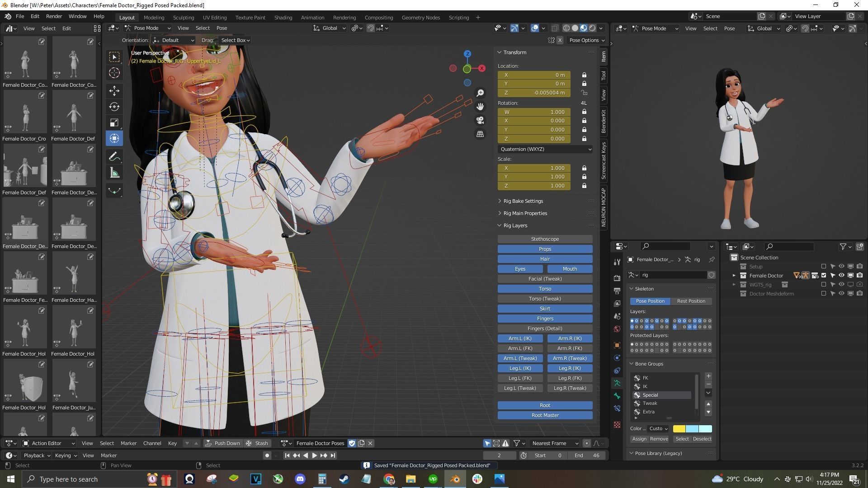The width and height of the screenshot is (868, 488).
Task: Switch to the Geometry Nodes workspace tab
Action: 420,18
